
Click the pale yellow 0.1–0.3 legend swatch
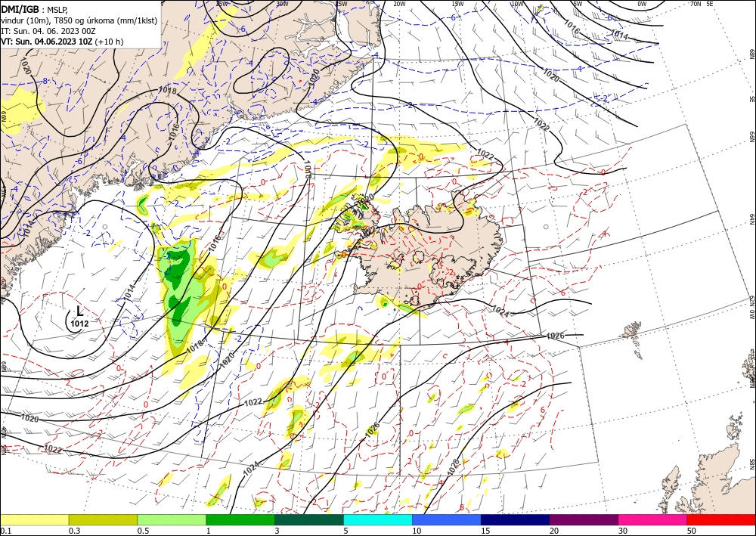tap(34, 519)
